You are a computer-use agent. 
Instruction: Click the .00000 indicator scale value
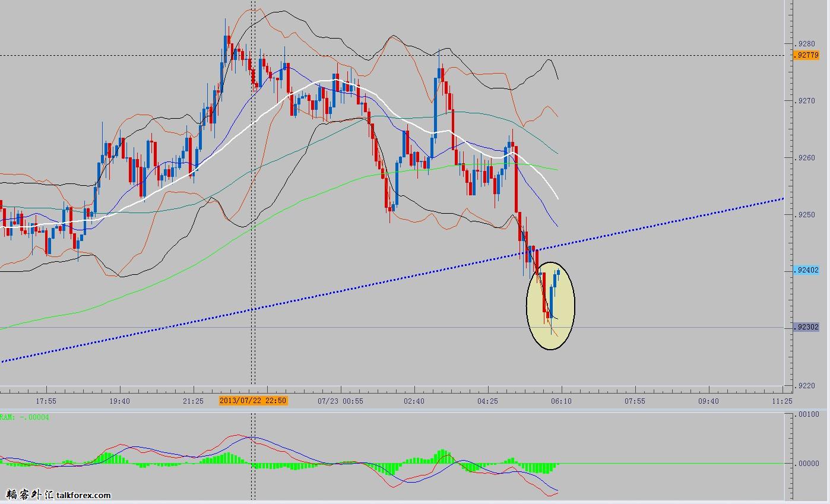pyautogui.click(x=808, y=464)
